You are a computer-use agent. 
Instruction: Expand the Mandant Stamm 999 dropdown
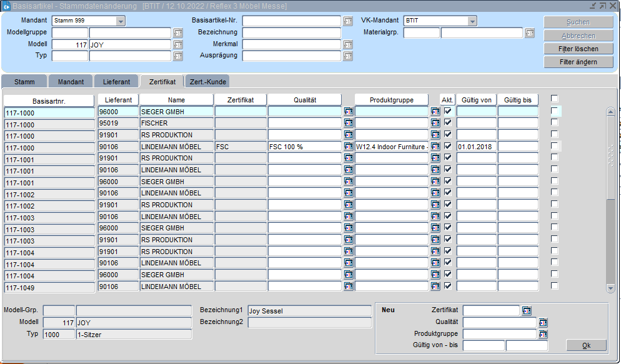tap(121, 21)
